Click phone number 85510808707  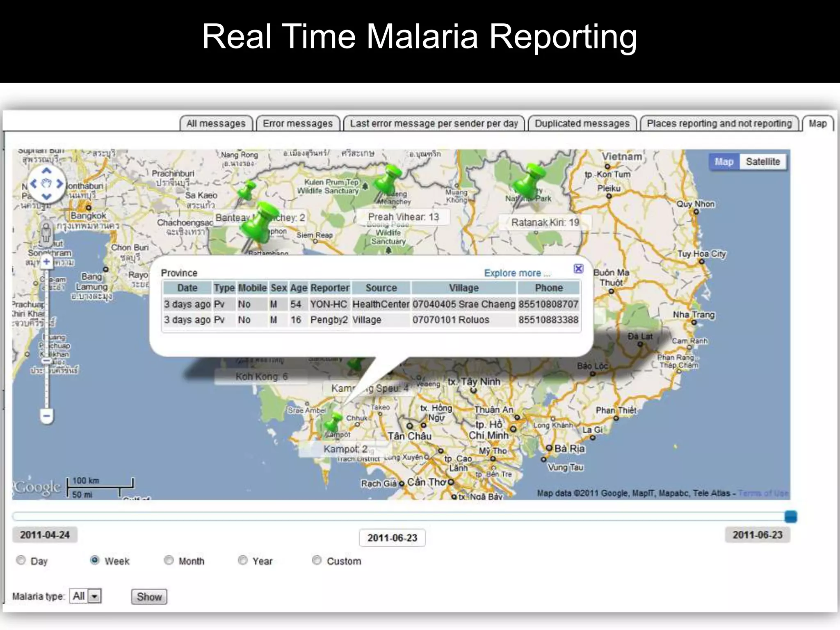pos(548,304)
